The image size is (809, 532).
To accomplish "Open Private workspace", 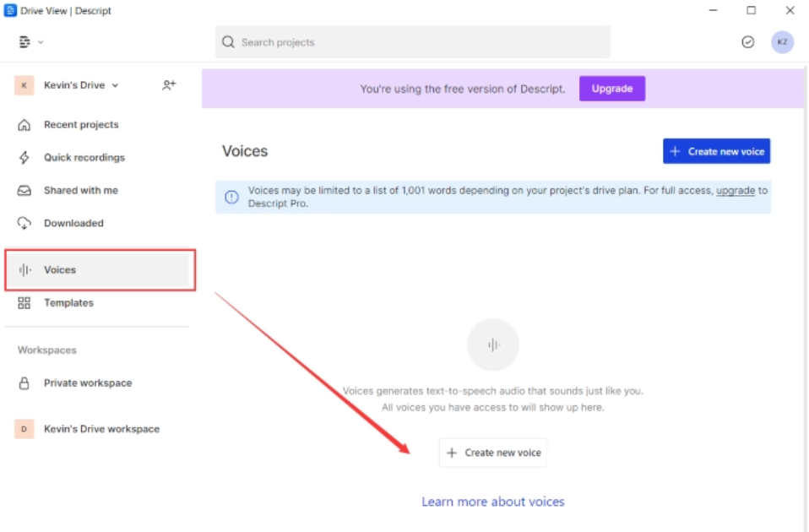I will tap(88, 383).
